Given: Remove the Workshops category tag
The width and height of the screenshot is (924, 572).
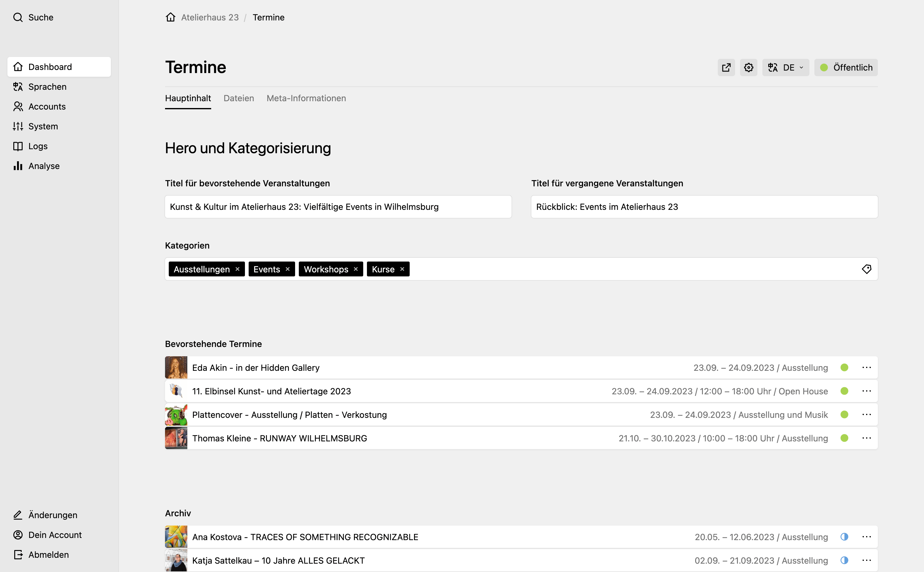Looking at the screenshot, I should click(356, 269).
